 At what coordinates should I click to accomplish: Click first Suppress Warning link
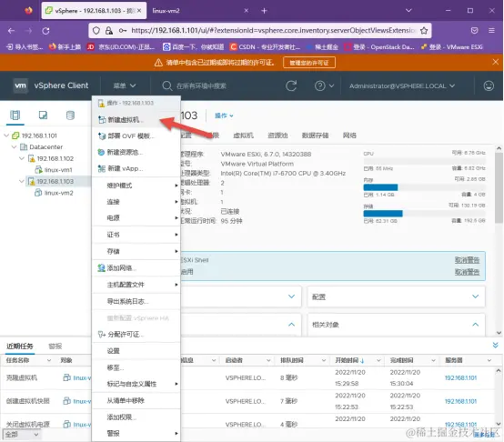pyautogui.click(x=467, y=260)
